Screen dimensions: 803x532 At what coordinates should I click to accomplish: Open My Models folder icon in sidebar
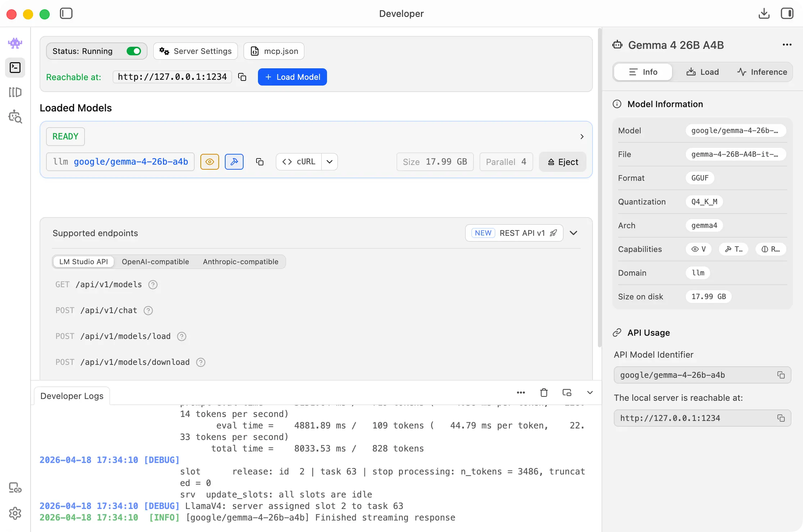[x=15, y=92]
